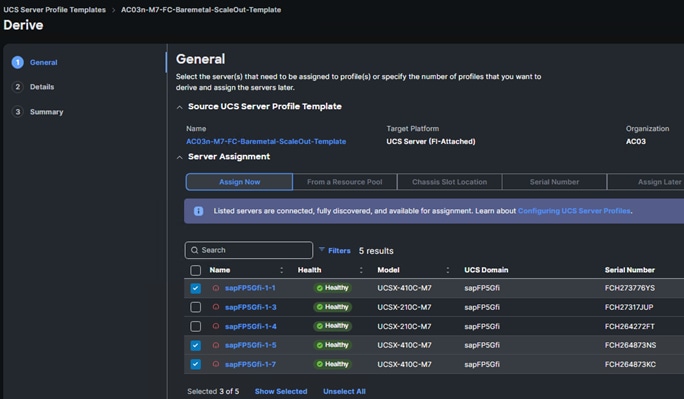Collapse Source UCS Server Profile Template section
This screenshot has height=399, width=684.
click(179, 107)
